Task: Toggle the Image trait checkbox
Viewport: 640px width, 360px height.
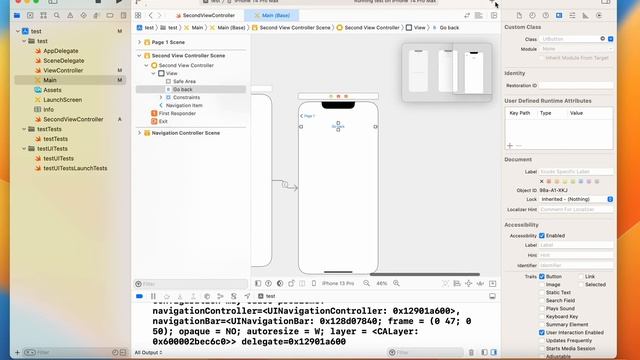Action: pos(542,284)
